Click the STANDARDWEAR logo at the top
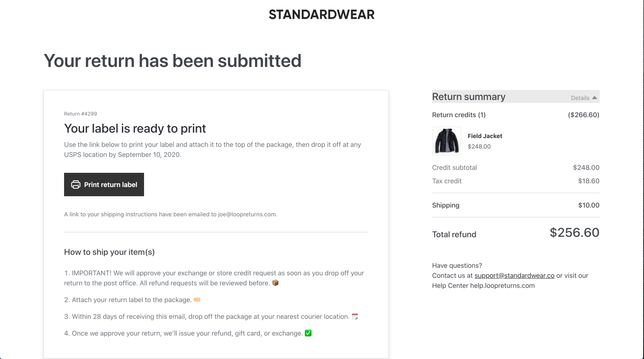 (322, 15)
